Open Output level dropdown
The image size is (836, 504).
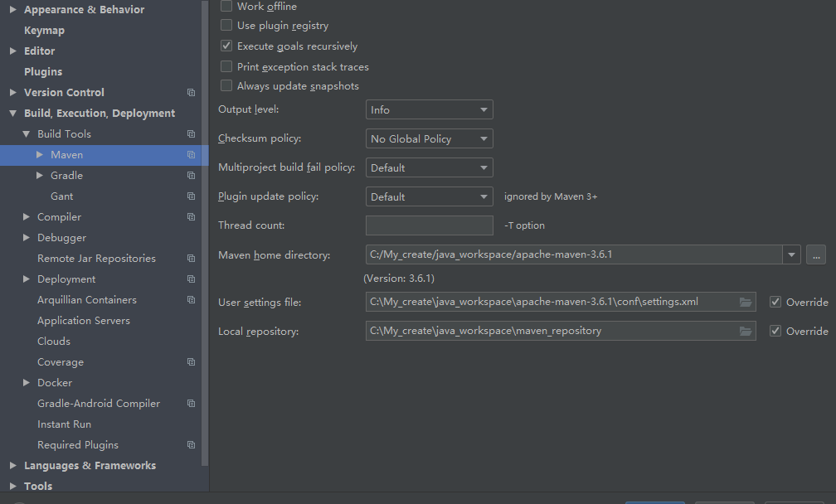430,109
